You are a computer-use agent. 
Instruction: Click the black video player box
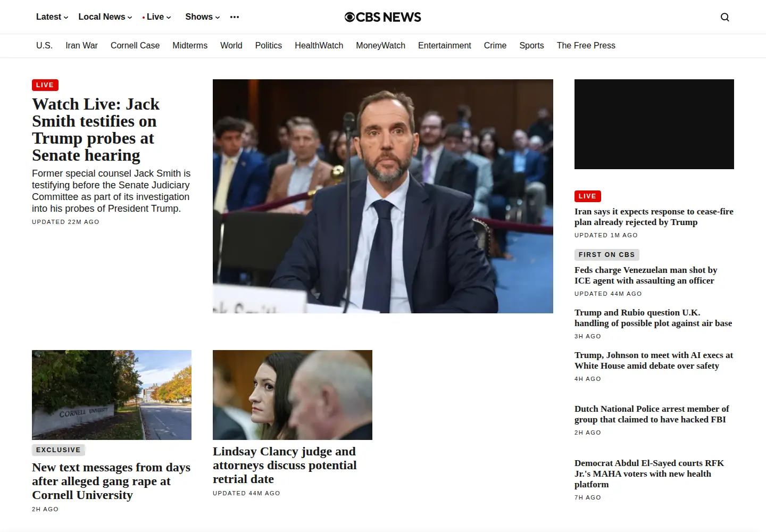(654, 124)
